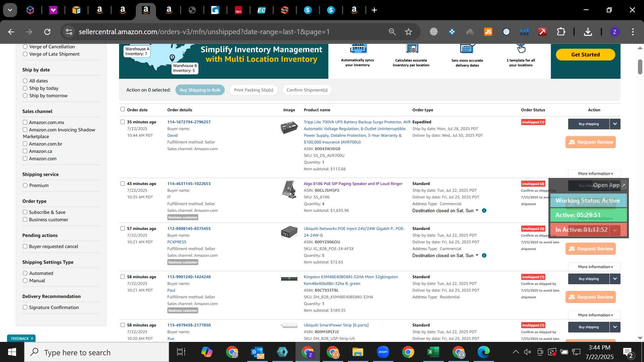Open the globe extension icon in toolbar
This screenshot has width=644, height=362.
[434, 32]
